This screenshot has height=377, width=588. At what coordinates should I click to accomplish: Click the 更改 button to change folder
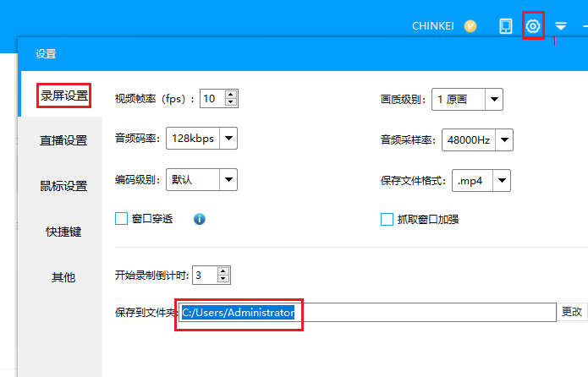(572, 312)
